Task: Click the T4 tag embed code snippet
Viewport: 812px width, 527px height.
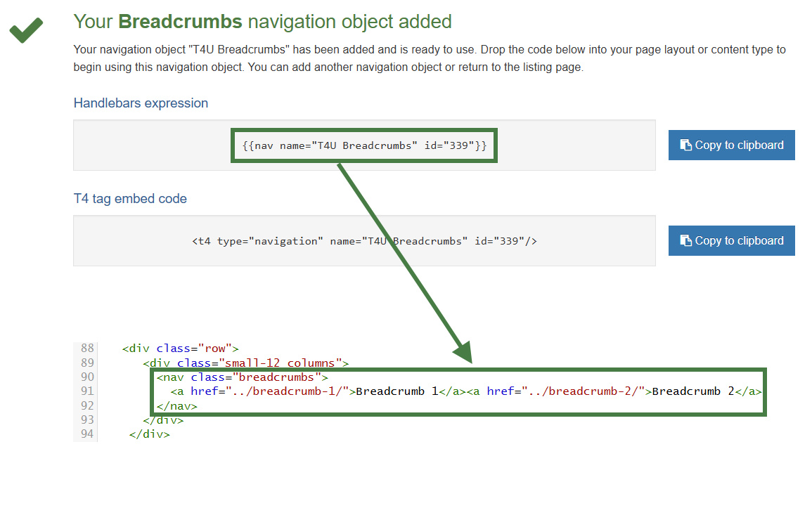Action: pyautogui.click(x=364, y=240)
